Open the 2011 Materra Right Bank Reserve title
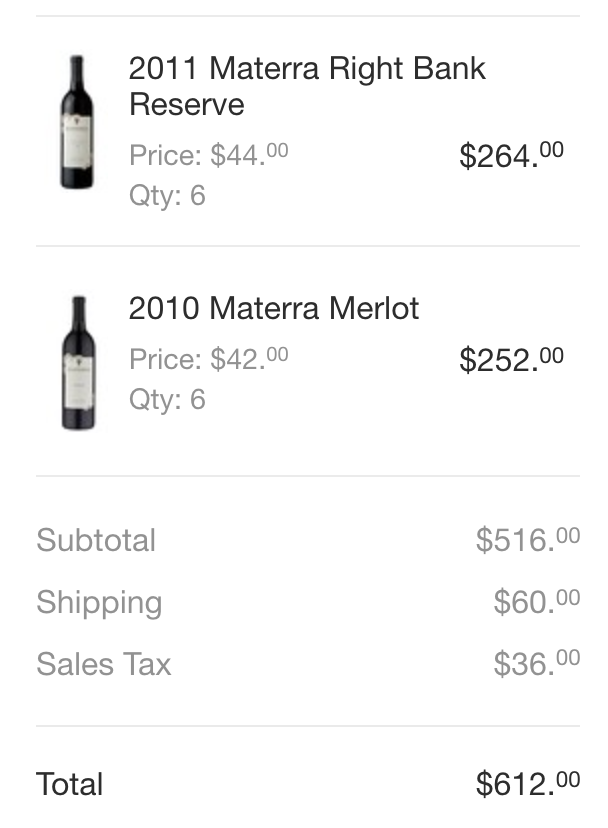 coord(307,86)
